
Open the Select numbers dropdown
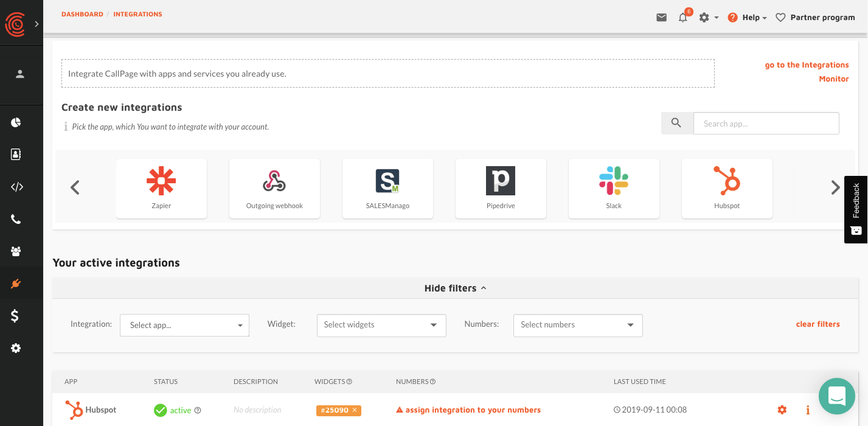click(x=578, y=325)
